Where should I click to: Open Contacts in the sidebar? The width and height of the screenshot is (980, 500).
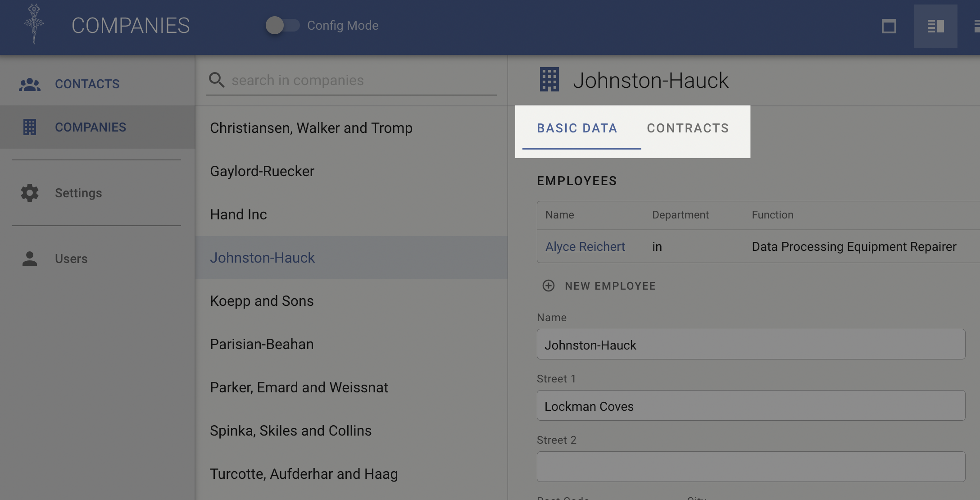tap(87, 84)
